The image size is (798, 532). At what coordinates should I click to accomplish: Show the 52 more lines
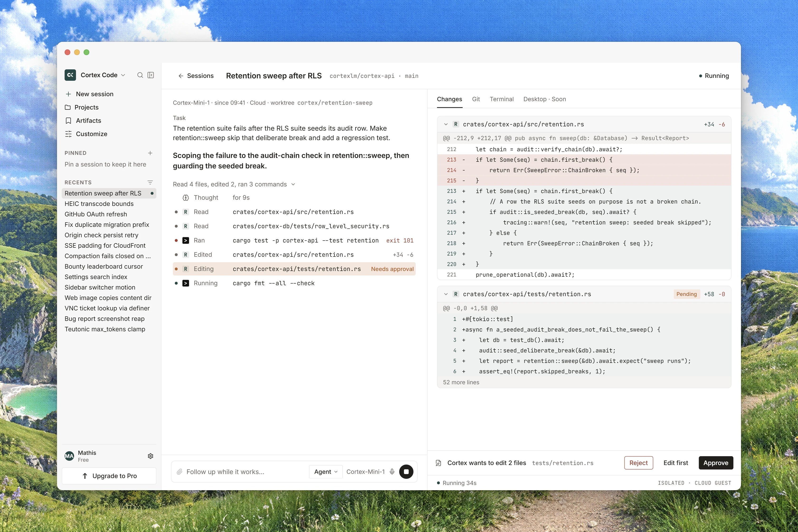461,382
